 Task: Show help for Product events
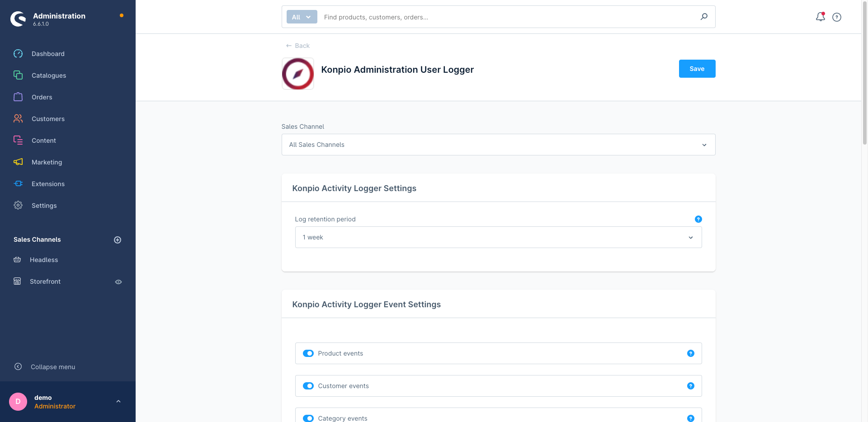click(691, 353)
